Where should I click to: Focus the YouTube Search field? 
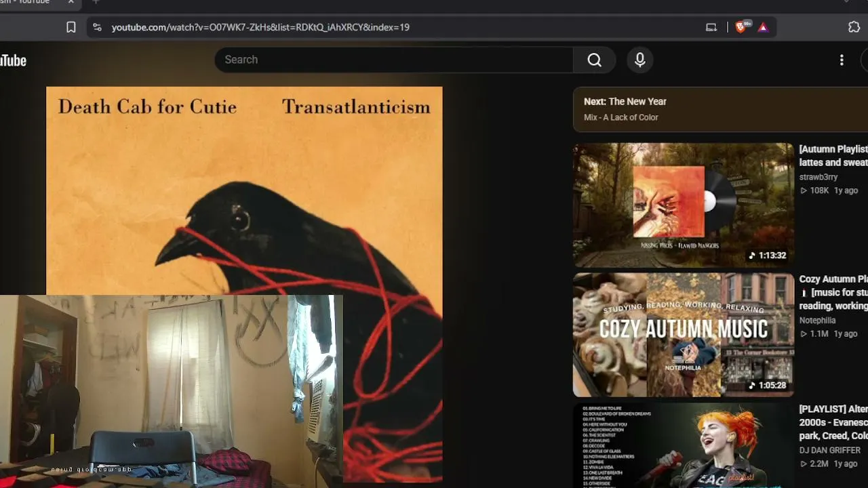tap(394, 60)
